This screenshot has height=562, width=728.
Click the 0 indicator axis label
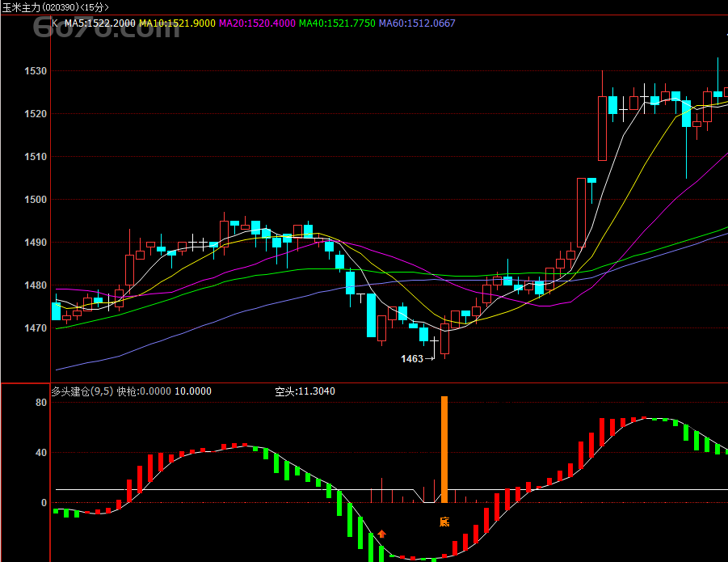(44, 502)
